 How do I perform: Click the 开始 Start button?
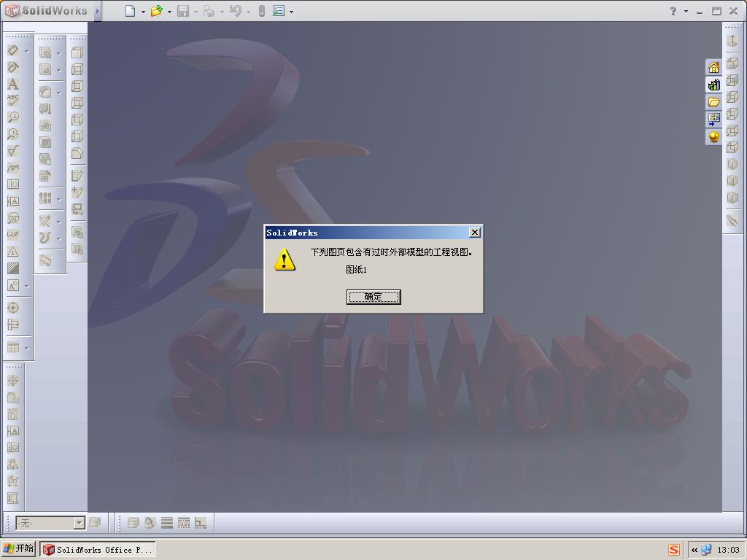pos(18,549)
